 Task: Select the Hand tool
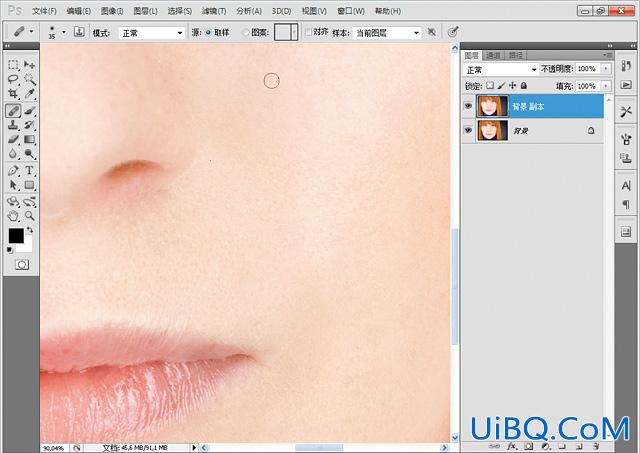tap(13, 215)
